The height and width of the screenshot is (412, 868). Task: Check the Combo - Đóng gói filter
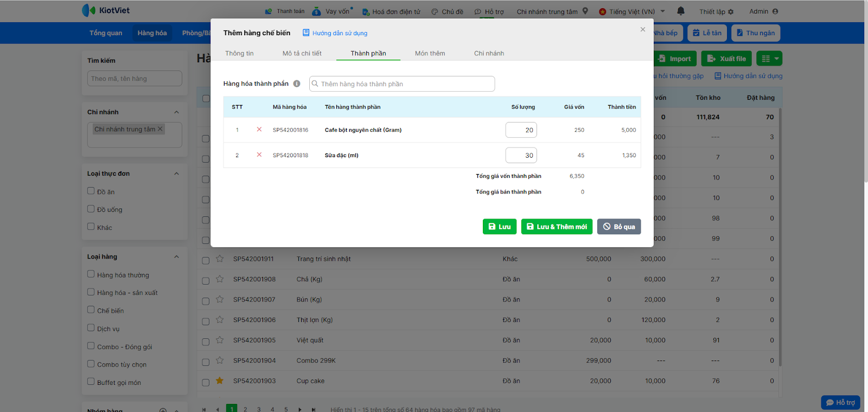tap(91, 346)
